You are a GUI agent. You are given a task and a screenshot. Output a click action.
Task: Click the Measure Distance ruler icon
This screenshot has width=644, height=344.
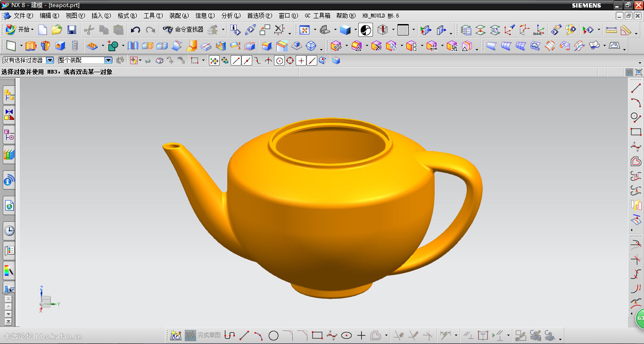(611, 30)
